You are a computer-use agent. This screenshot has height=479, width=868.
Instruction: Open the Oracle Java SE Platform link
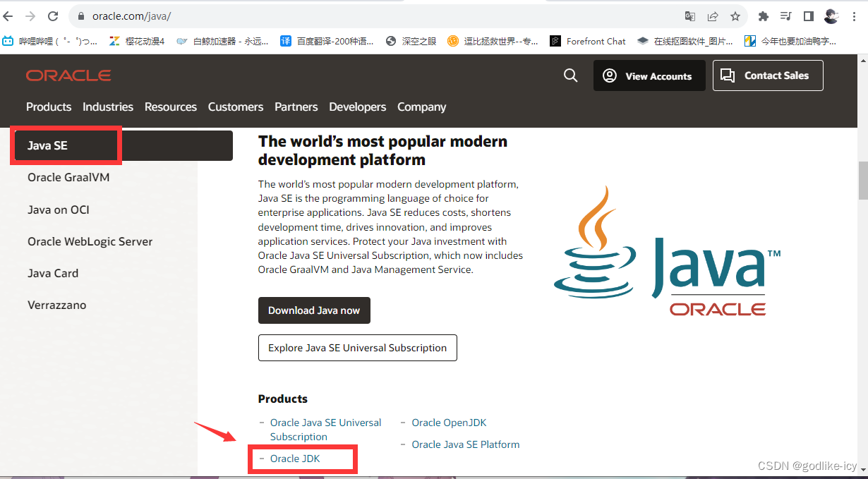pos(466,444)
